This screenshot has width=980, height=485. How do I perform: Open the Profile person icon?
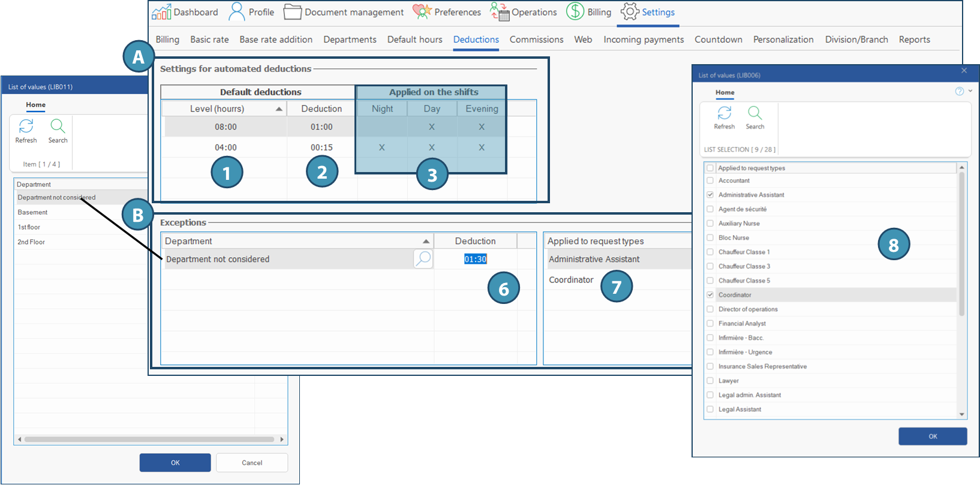click(x=238, y=12)
